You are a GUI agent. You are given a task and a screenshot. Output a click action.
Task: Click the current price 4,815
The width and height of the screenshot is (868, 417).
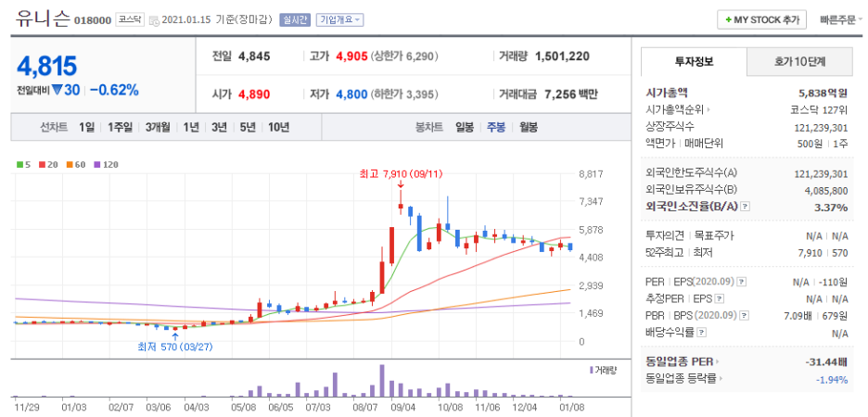click(x=46, y=67)
